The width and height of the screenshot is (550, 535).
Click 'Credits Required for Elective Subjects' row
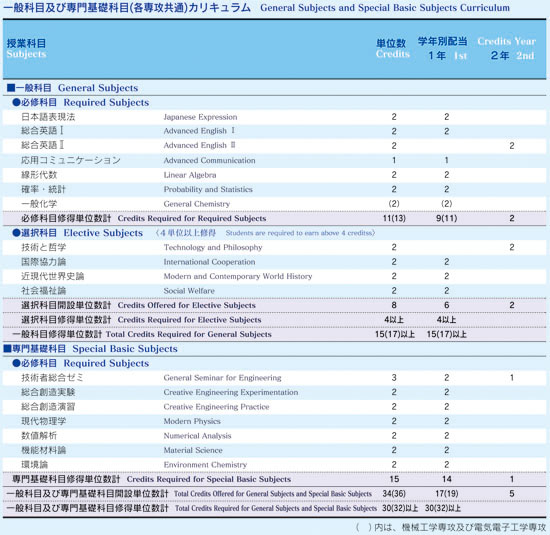[x=274, y=320]
